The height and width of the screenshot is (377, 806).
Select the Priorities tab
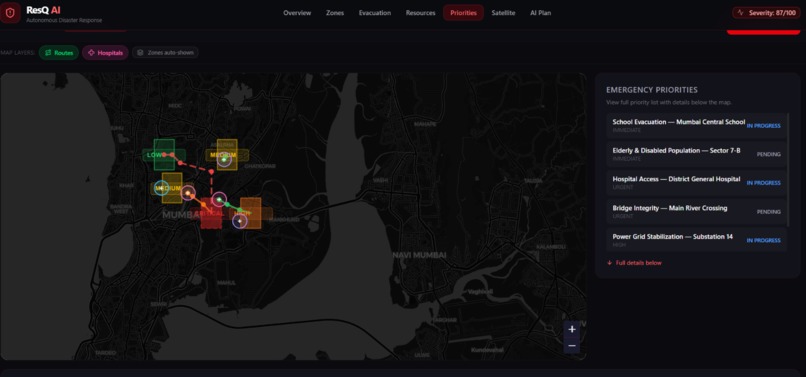point(463,13)
